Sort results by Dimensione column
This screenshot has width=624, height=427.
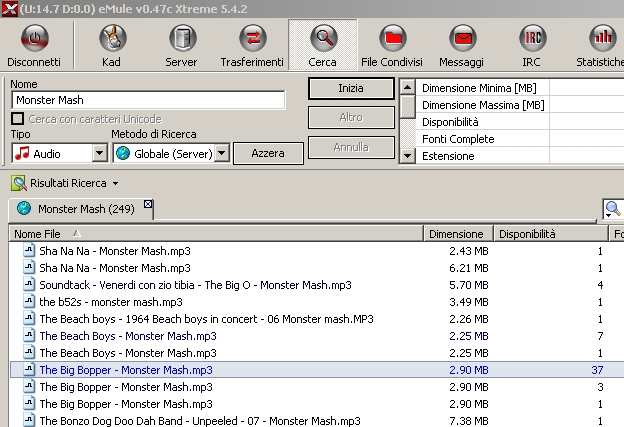[457, 234]
